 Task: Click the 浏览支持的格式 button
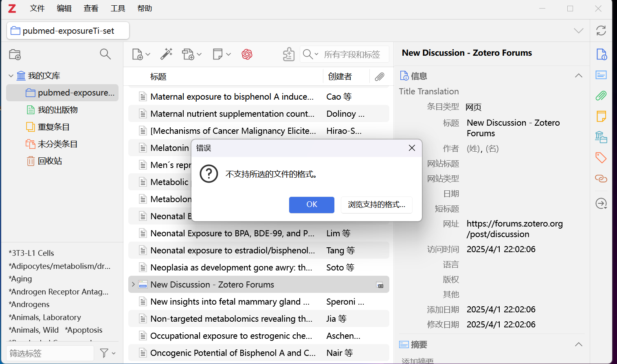[376, 205]
